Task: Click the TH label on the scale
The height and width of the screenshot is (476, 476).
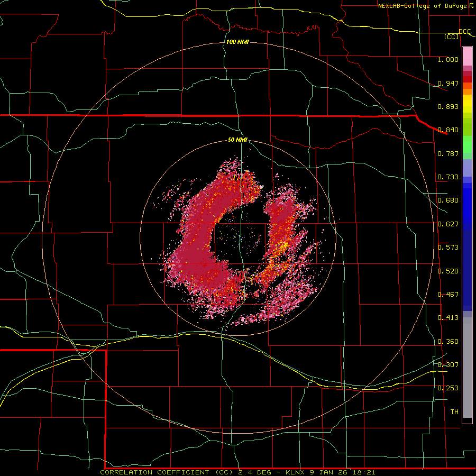Action: pyautogui.click(x=454, y=412)
